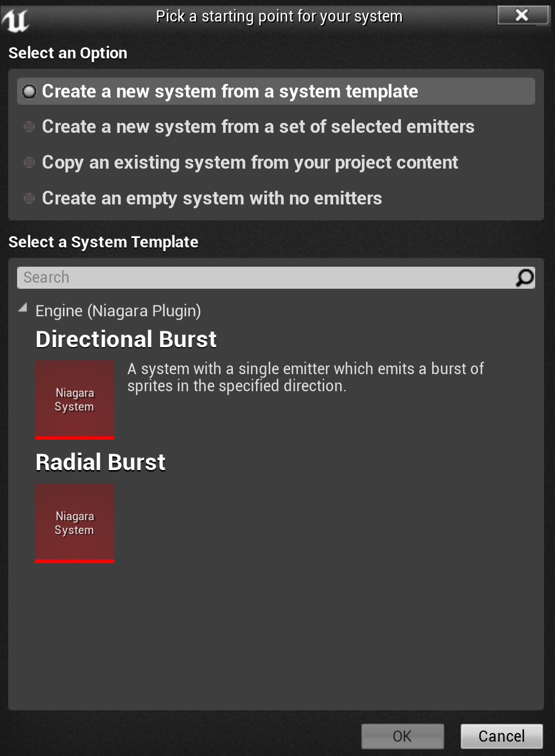Click the Radial Burst template title
Viewport: 555px width, 756px height.
click(x=100, y=462)
